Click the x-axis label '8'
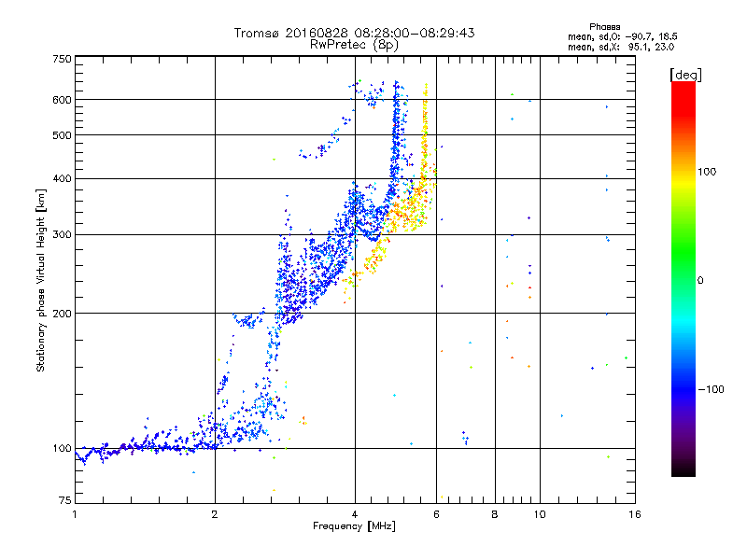 [x=495, y=514]
